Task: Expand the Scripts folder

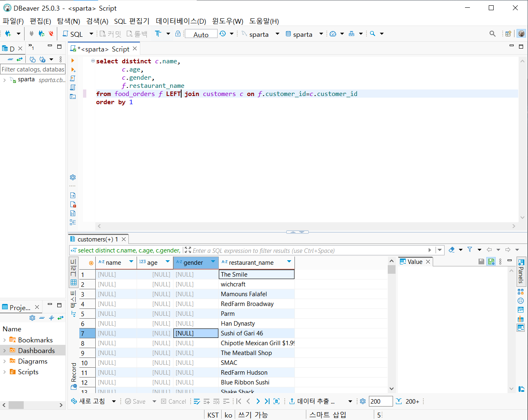Action: (x=4, y=372)
